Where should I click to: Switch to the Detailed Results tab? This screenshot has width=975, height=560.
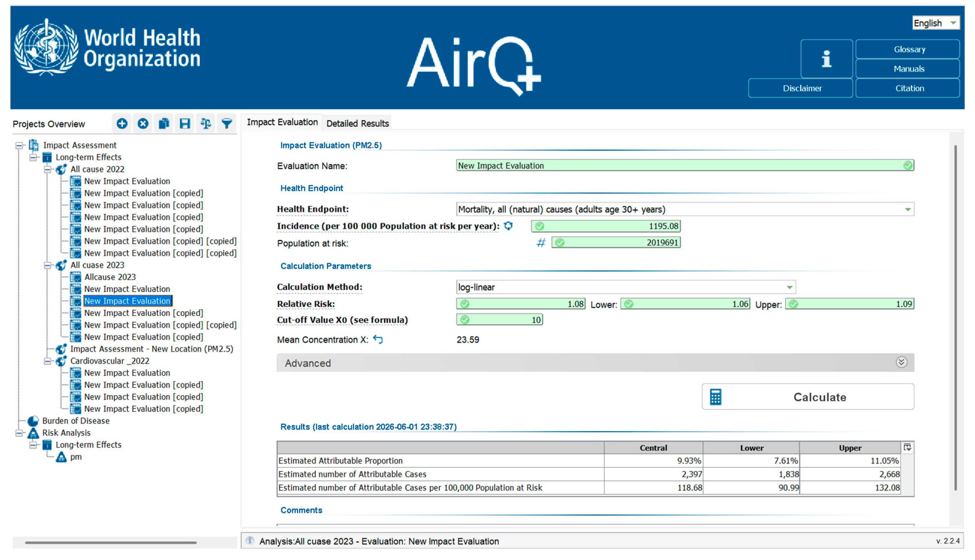[x=357, y=123]
